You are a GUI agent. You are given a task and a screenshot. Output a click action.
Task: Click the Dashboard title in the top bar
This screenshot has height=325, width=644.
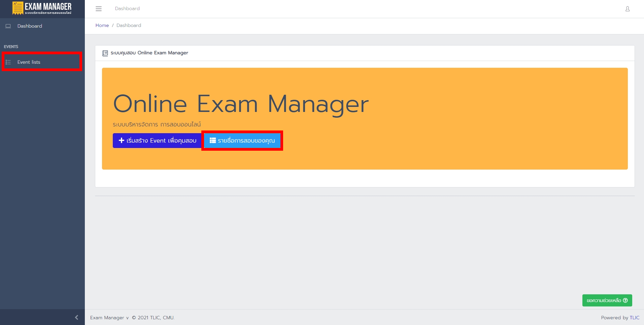(x=127, y=8)
